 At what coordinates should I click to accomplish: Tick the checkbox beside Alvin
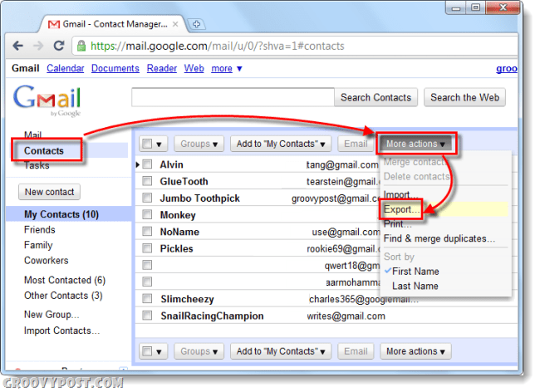click(147, 164)
